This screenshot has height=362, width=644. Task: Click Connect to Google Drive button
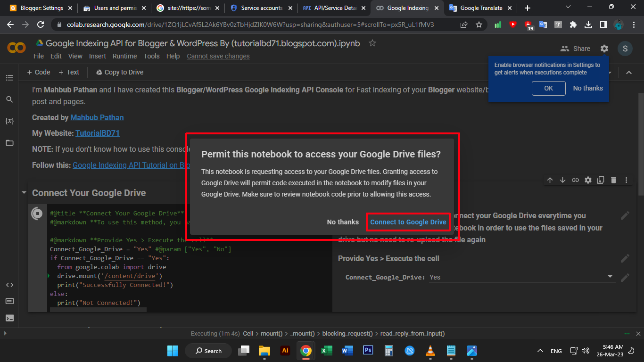point(408,222)
